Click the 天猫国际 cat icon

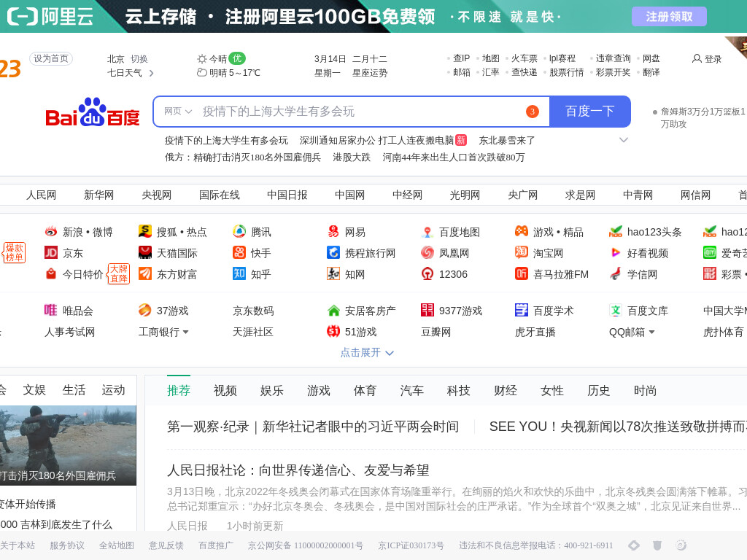(x=145, y=252)
